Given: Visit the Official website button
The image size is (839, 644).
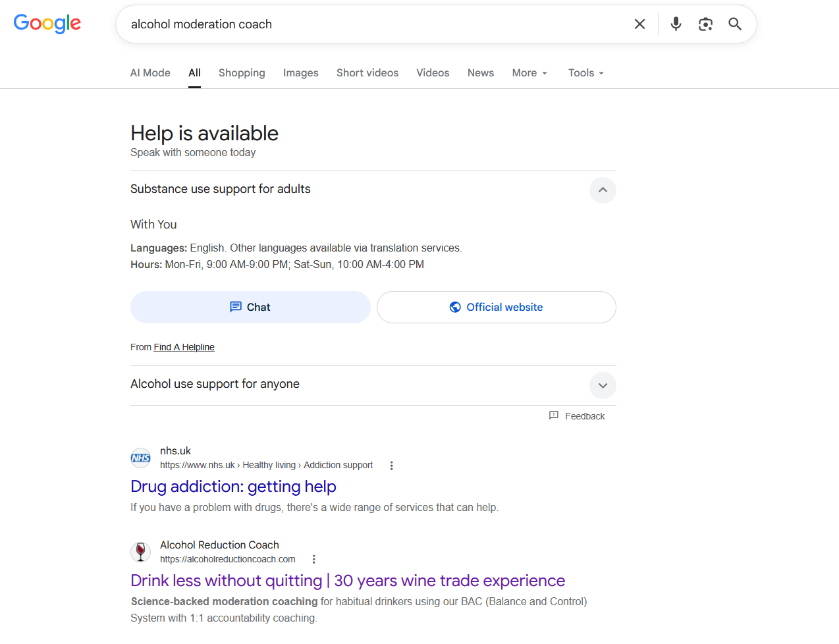Looking at the screenshot, I should pyautogui.click(x=497, y=308).
